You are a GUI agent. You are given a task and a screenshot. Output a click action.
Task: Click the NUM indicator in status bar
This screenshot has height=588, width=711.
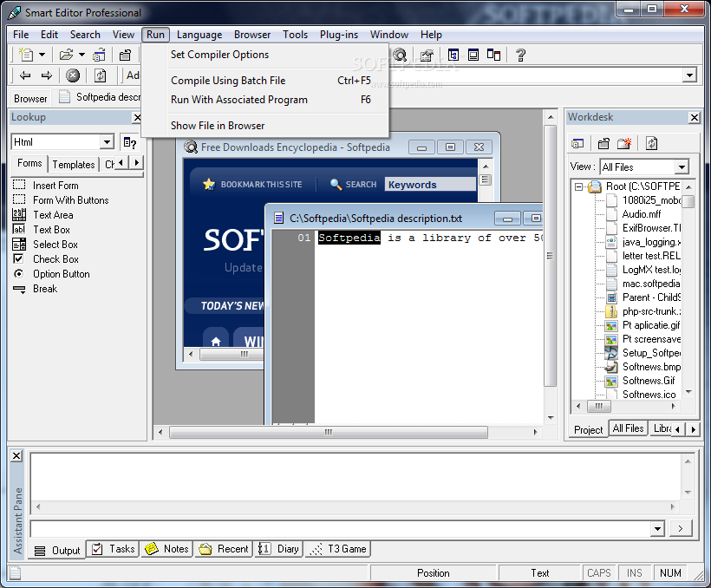click(670, 573)
